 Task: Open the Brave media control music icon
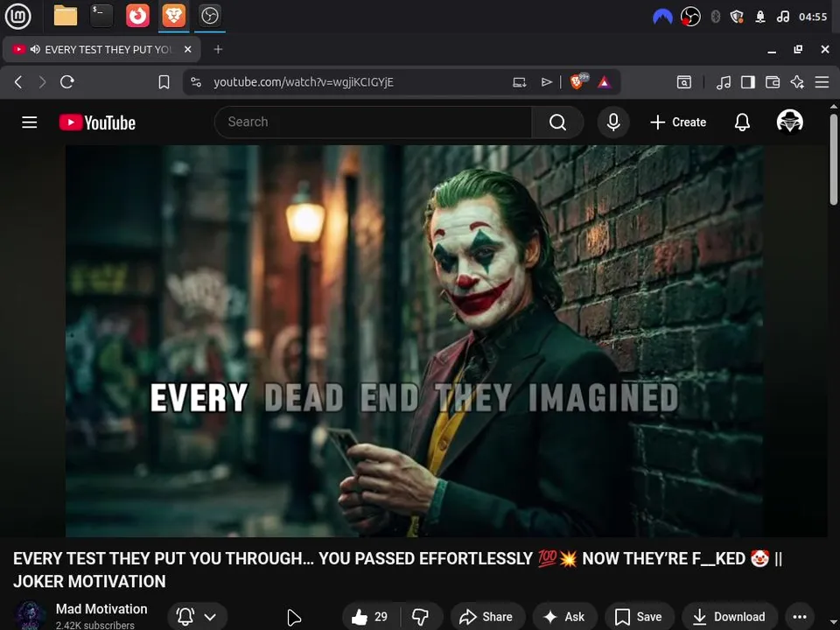(724, 82)
